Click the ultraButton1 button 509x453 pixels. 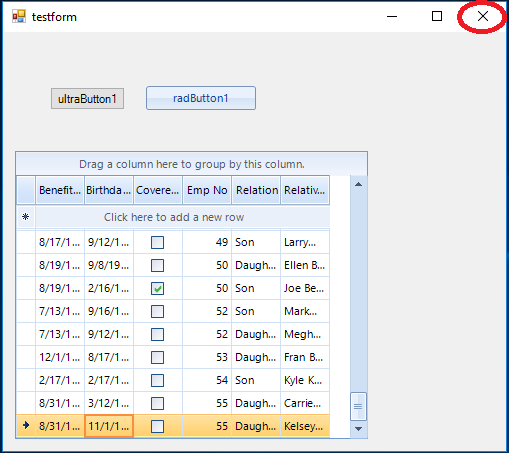(87, 99)
